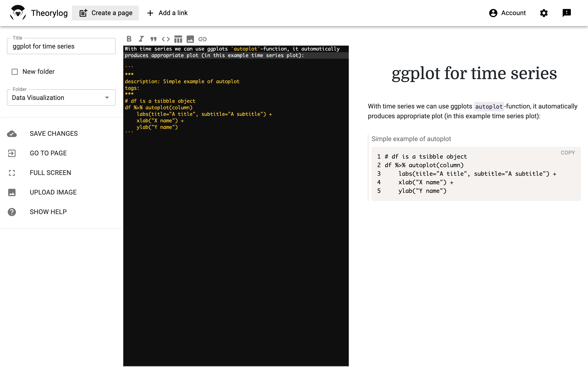This screenshot has height=367, width=588.
Task: Apply italic formatting from toolbar
Action: tap(141, 39)
